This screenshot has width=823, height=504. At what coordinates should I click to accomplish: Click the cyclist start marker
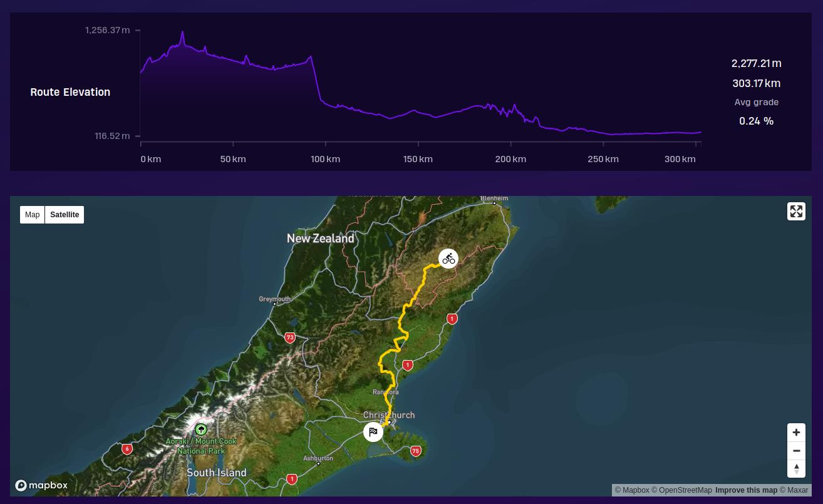(448, 259)
